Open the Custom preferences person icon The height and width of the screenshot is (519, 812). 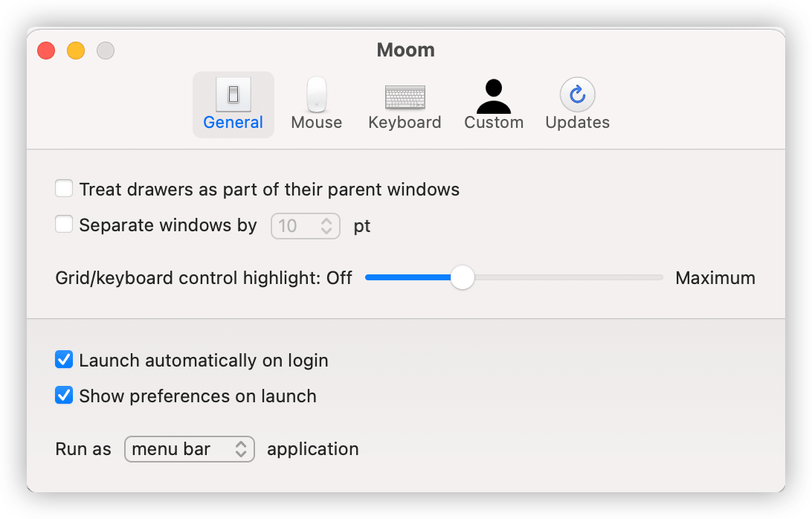point(494,96)
